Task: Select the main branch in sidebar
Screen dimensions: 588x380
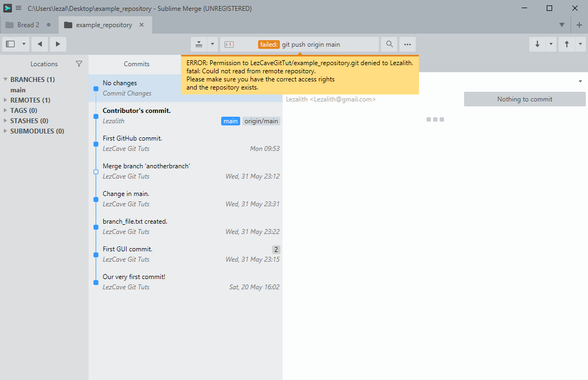Action: tap(18, 90)
